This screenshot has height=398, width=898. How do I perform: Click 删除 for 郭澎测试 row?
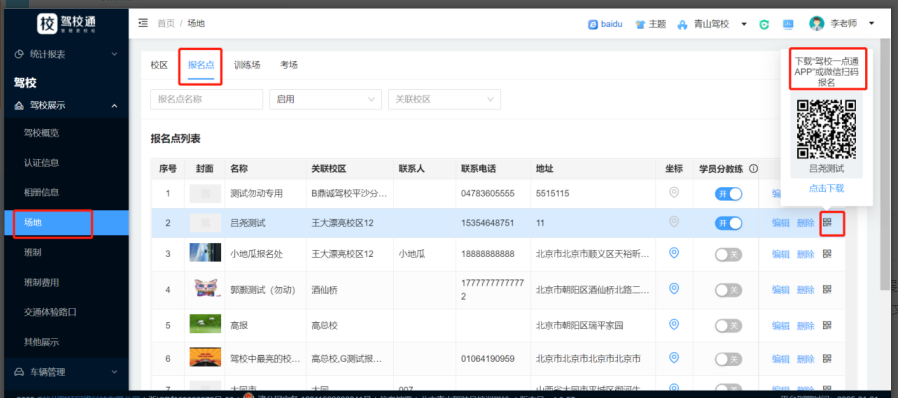click(x=805, y=290)
